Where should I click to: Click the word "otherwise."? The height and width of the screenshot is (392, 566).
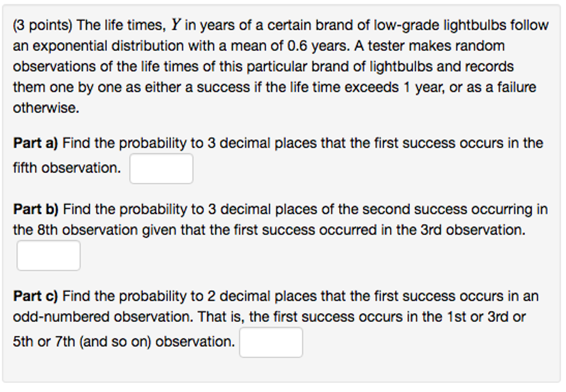click(46, 108)
